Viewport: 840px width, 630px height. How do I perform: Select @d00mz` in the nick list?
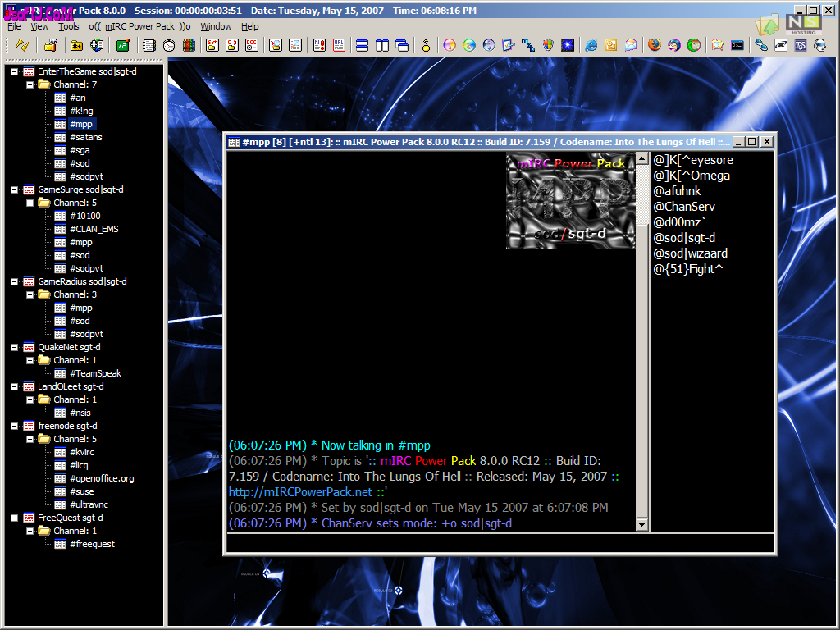[679, 222]
